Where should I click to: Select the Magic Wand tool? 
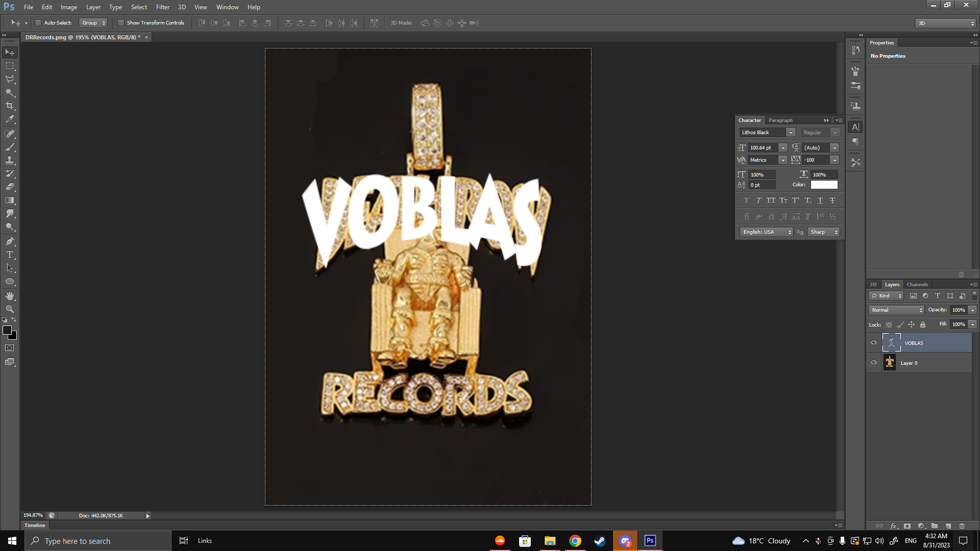click(x=10, y=93)
